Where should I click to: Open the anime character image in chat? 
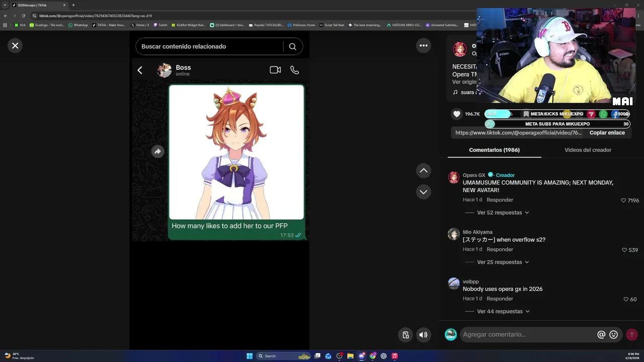click(x=236, y=152)
